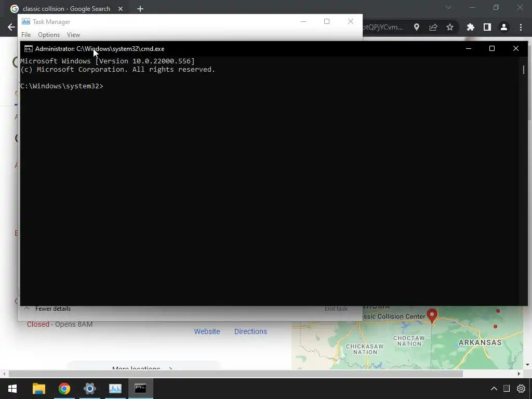Open the Windows Start menu
This screenshot has height=399, width=532.
[x=12, y=389]
